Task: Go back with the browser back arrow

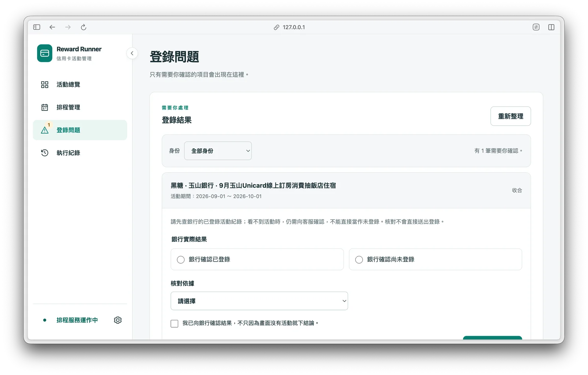Action: click(x=52, y=27)
